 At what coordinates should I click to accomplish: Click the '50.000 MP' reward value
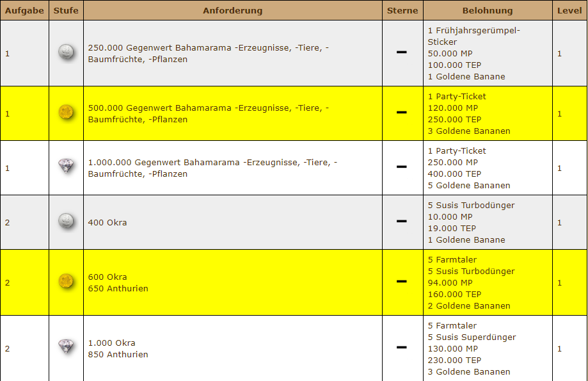pos(450,54)
